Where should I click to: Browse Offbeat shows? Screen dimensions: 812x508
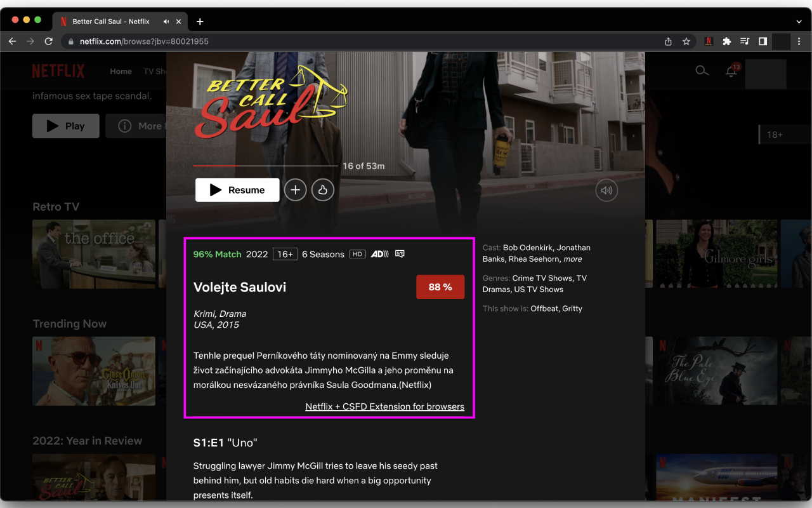click(x=545, y=309)
